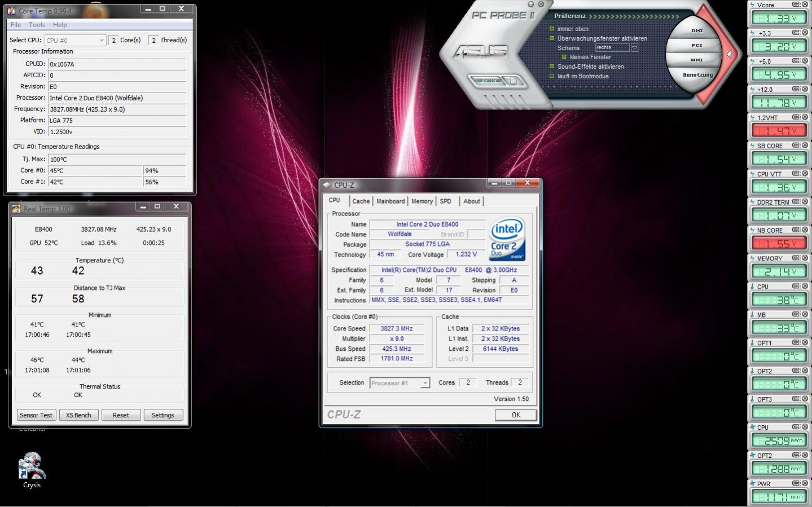The image size is (812, 507).
Task: Click the DMI button in PC Probe
Action: pyautogui.click(x=697, y=31)
